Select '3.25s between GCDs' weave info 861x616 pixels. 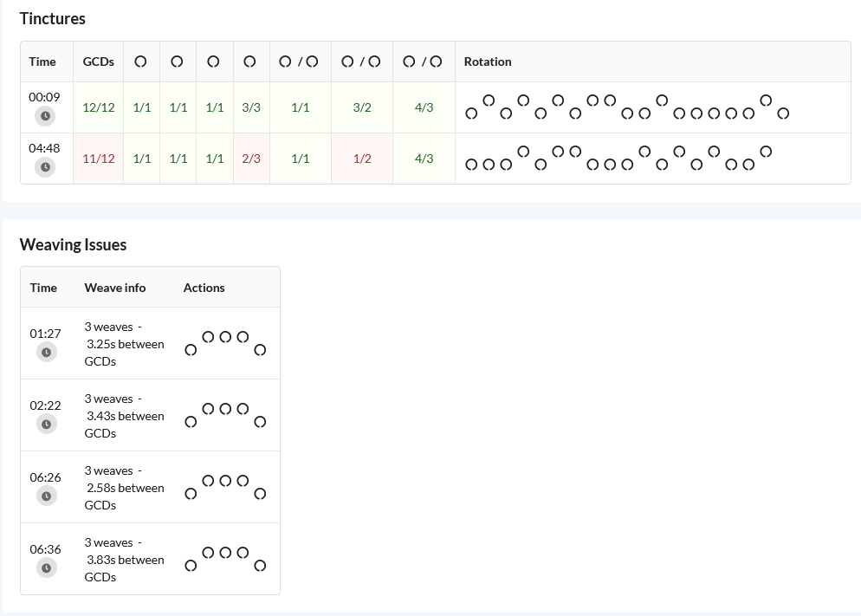point(124,353)
